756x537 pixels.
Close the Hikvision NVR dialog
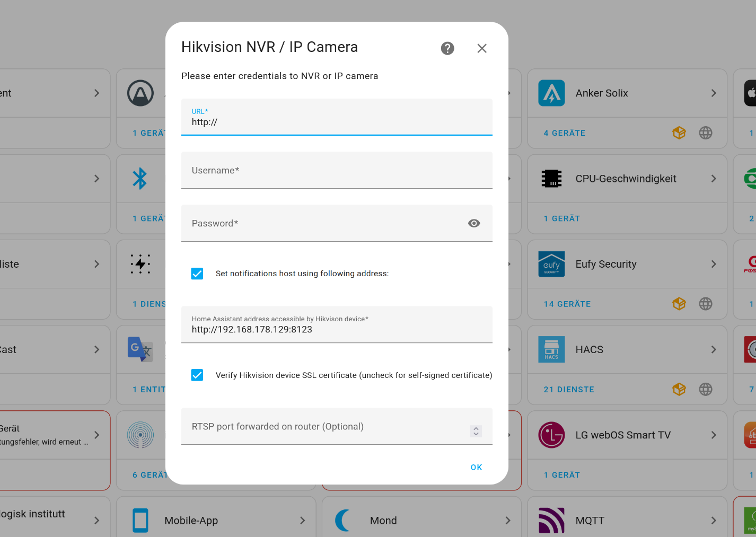482,48
